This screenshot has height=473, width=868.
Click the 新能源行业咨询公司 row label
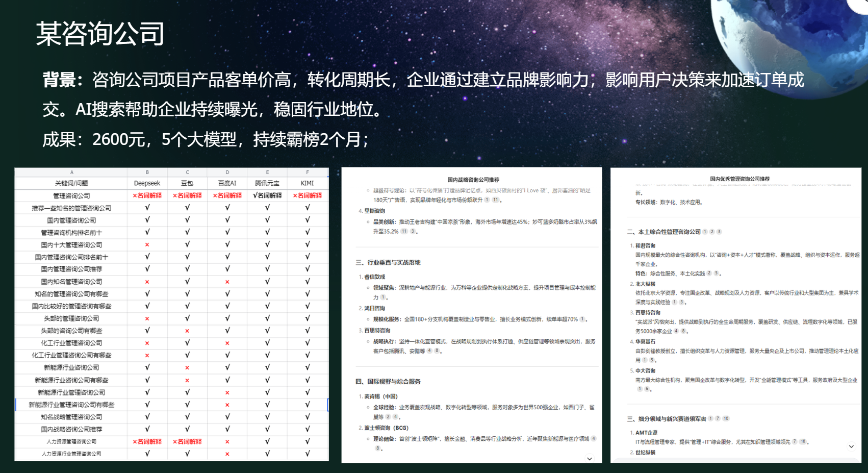pos(71,367)
